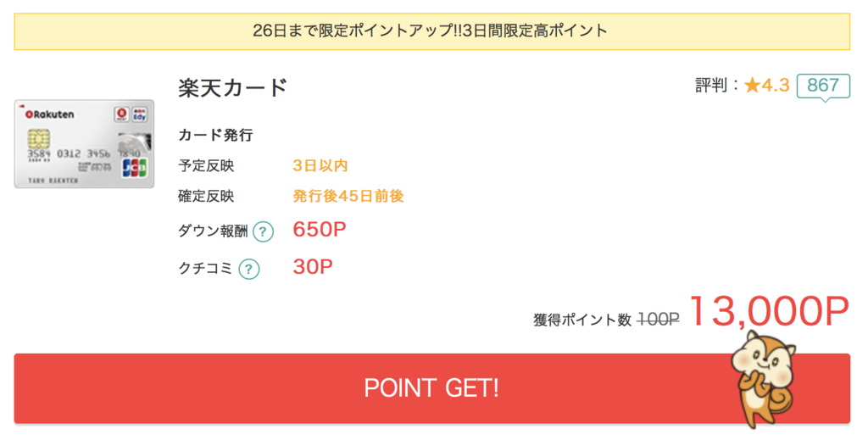This screenshot has width=868, height=440.
Task: Open the Rakuten credit card thumbnail
Action: click(x=84, y=144)
